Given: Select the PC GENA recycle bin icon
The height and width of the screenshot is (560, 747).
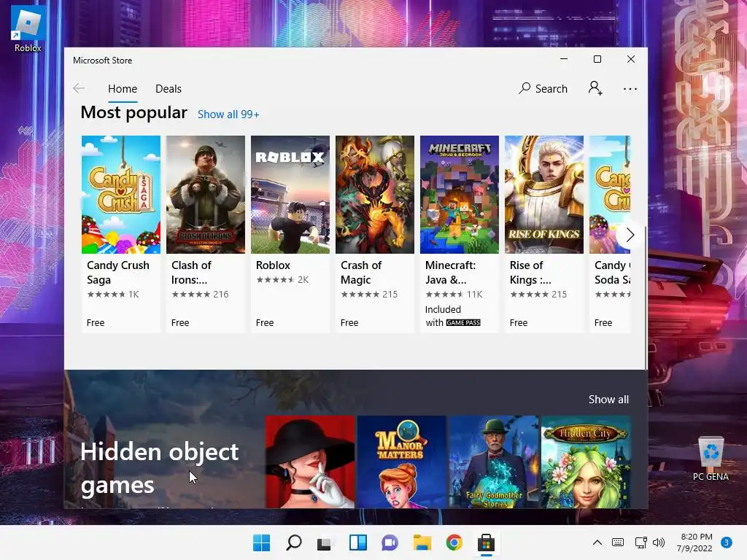Looking at the screenshot, I should point(711,459).
